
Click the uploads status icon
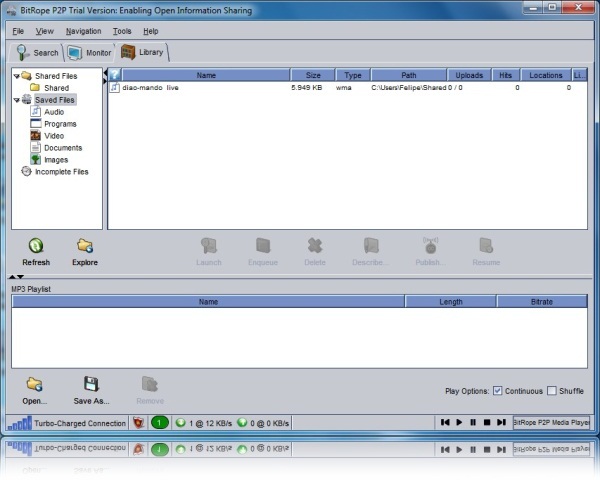pos(242,423)
